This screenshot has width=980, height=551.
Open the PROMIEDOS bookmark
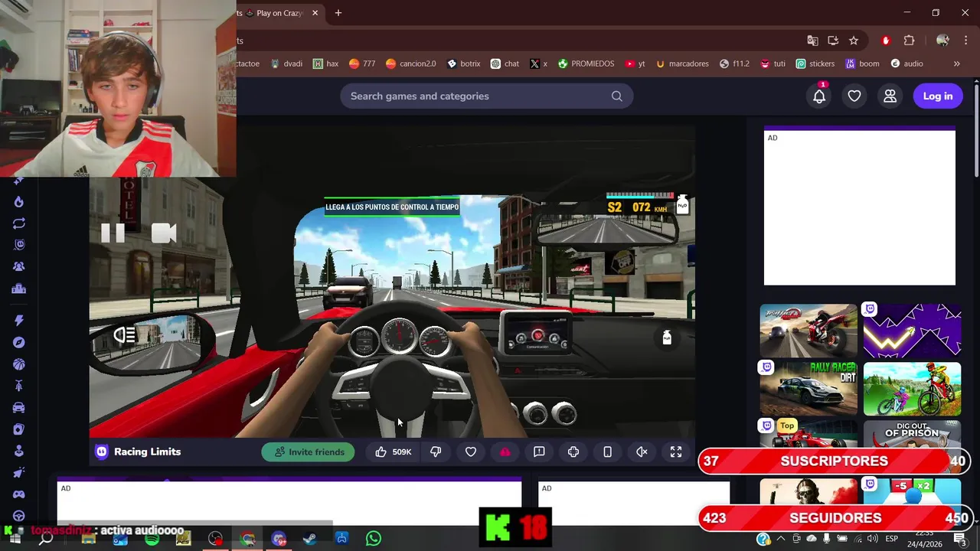pyautogui.click(x=586, y=64)
